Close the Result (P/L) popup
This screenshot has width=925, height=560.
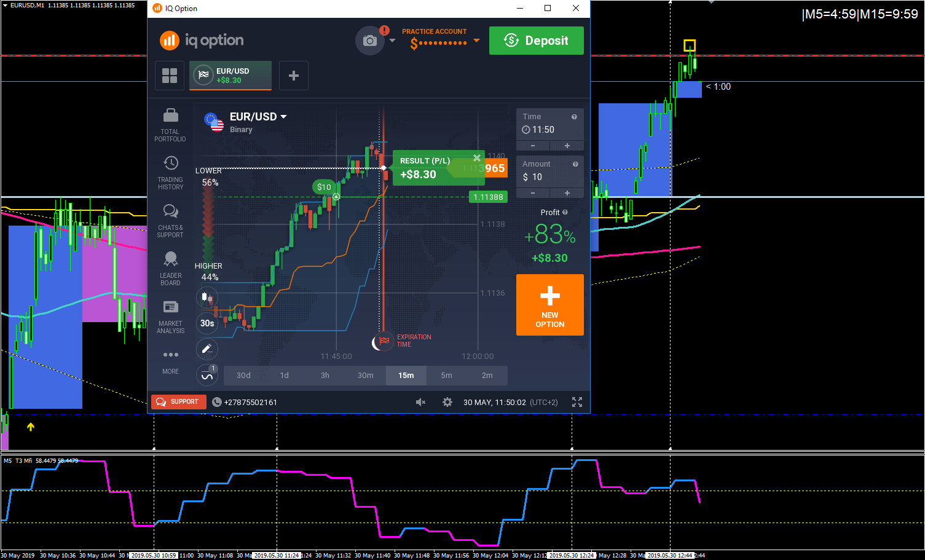[x=477, y=158]
